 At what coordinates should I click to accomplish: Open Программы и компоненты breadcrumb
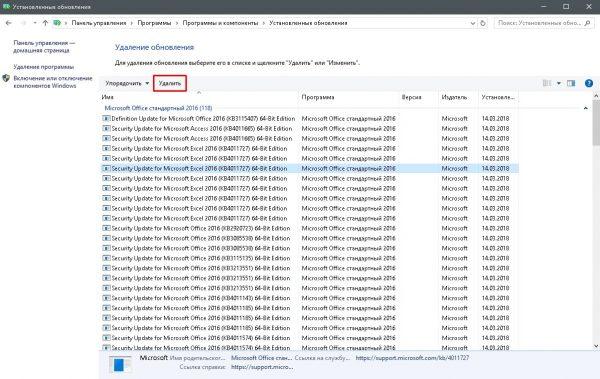pos(220,23)
